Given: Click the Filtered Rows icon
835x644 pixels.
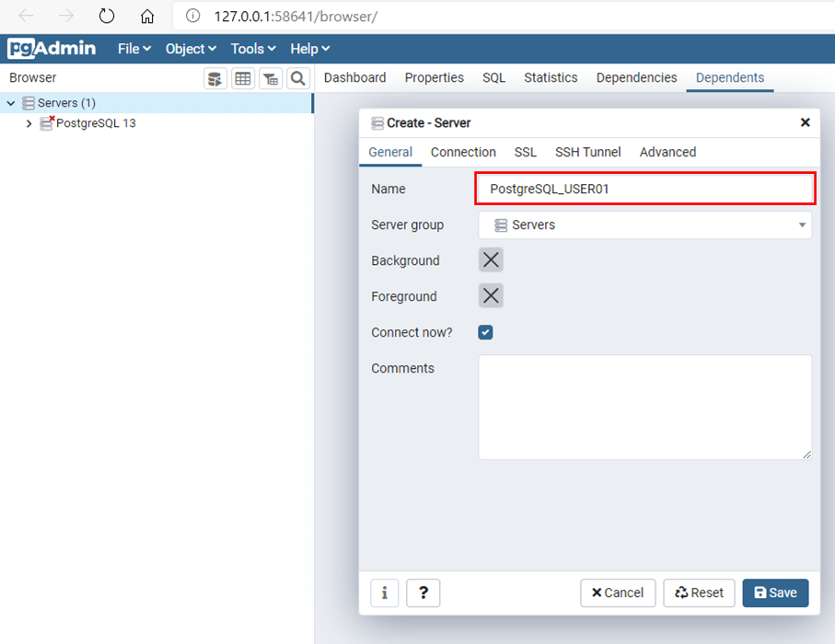Looking at the screenshot, I should pyautogui.click(x=271, y=78).
